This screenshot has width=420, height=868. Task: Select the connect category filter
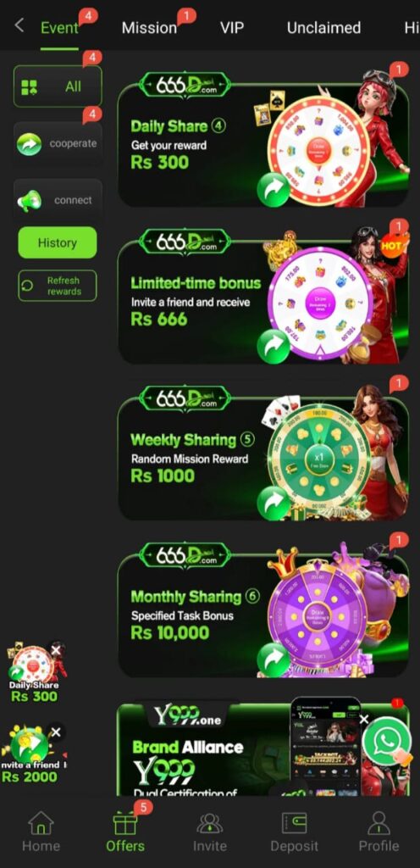(x=58, y=200)
